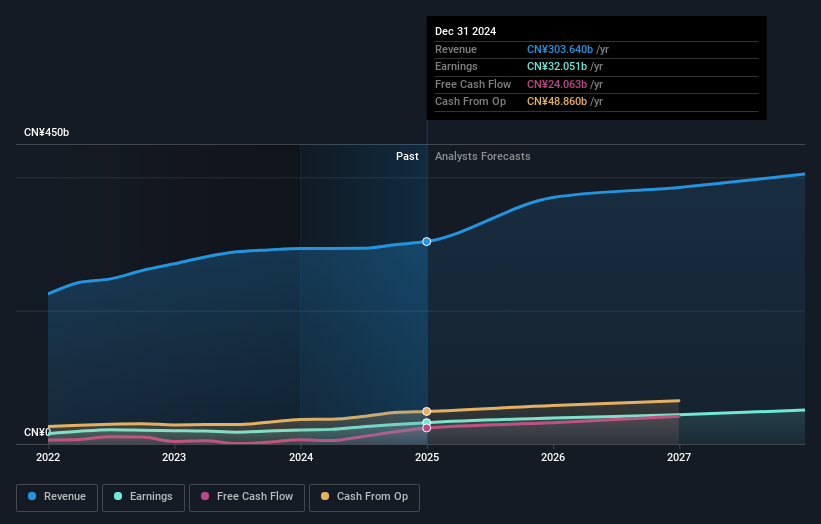Toggle the Earnings legend series

[143, 497]
